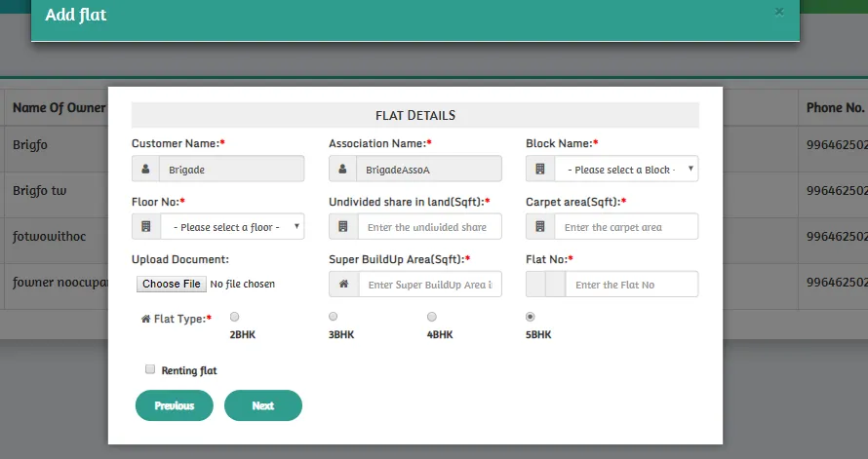Open the Floor No dropdown
This screenshot has width=868, height=459.
click(232, 227)
